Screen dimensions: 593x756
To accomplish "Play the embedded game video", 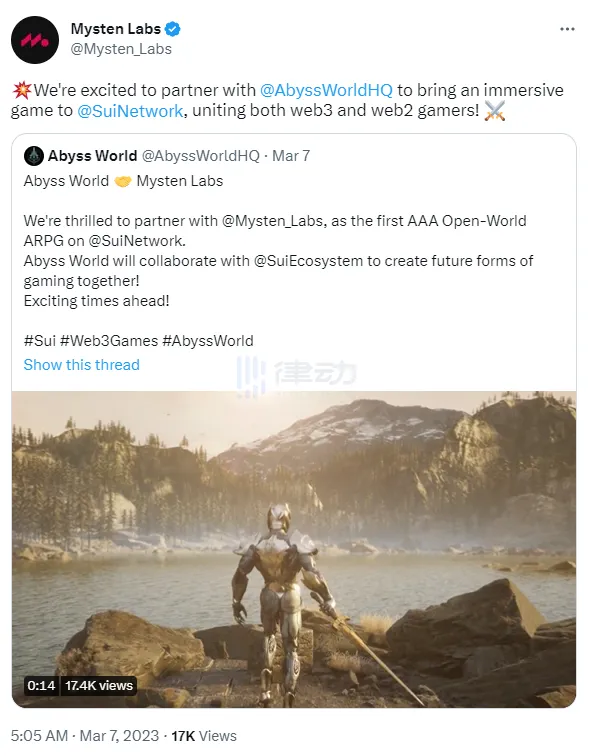I will [294, 549].
